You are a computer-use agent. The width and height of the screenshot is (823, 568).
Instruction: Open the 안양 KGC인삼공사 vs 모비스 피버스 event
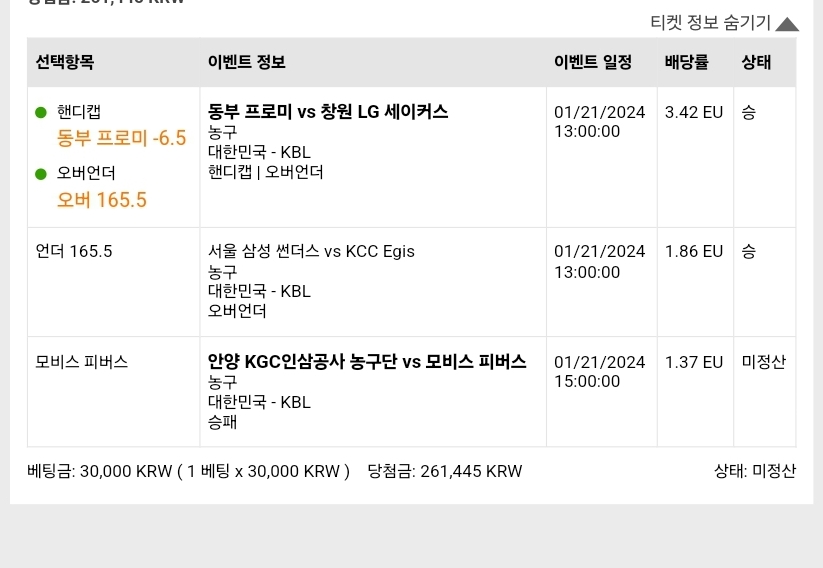click(x=367, y=362)
